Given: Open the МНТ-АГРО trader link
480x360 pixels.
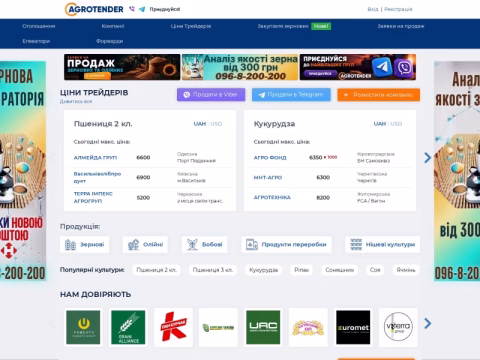Looking at the screenshot, I should pos(268,177).
